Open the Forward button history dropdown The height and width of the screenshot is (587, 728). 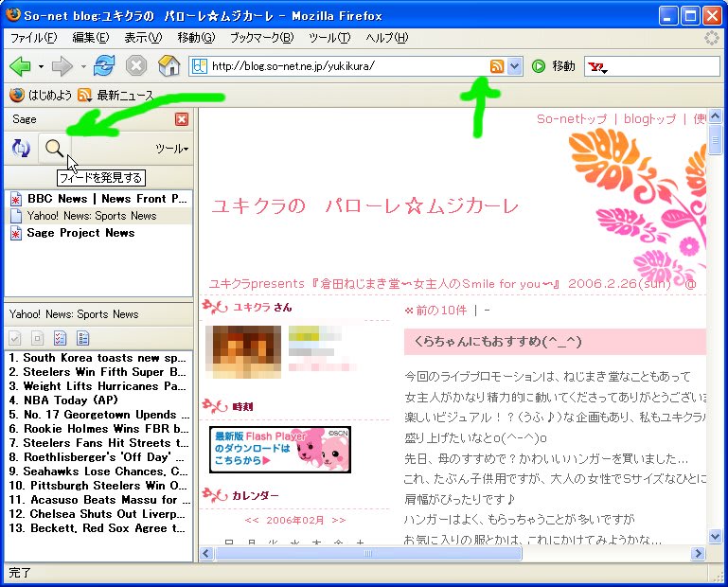point(83,66)
